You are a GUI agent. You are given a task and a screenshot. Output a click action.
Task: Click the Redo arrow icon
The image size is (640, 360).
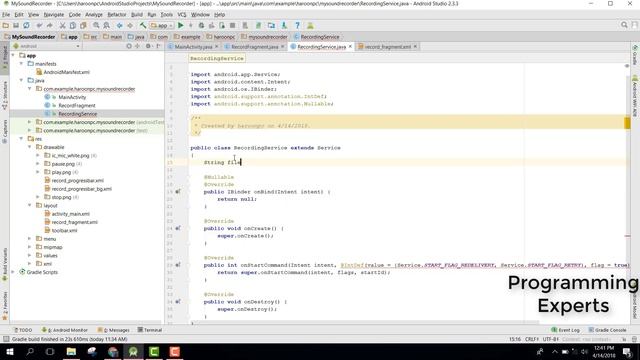pos(50,25)
